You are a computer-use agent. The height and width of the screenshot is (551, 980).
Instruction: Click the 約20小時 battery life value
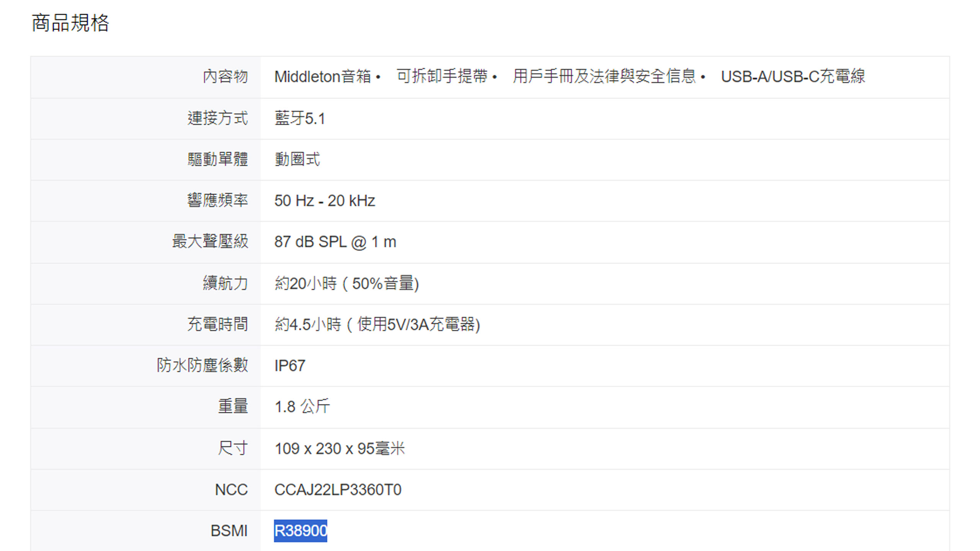click(346, 284)
